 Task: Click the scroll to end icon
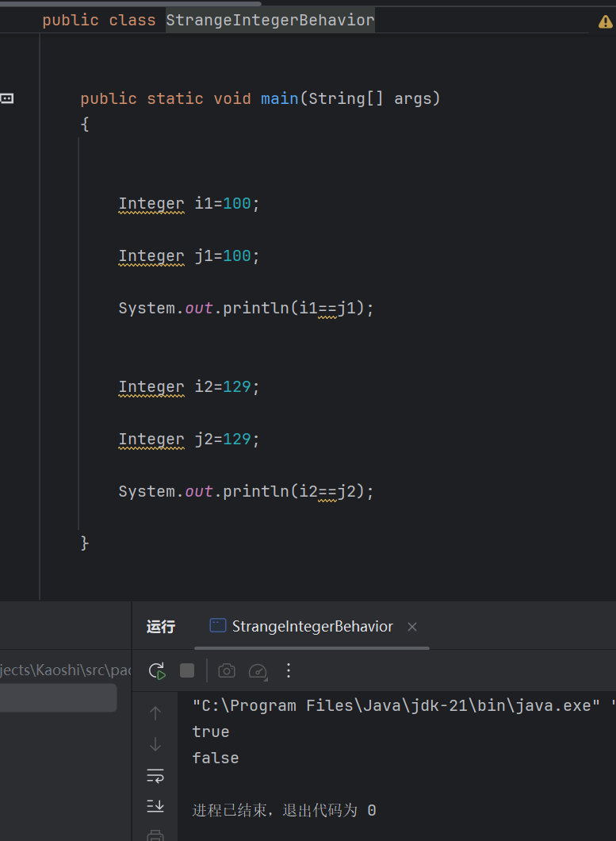click(155, 805)
